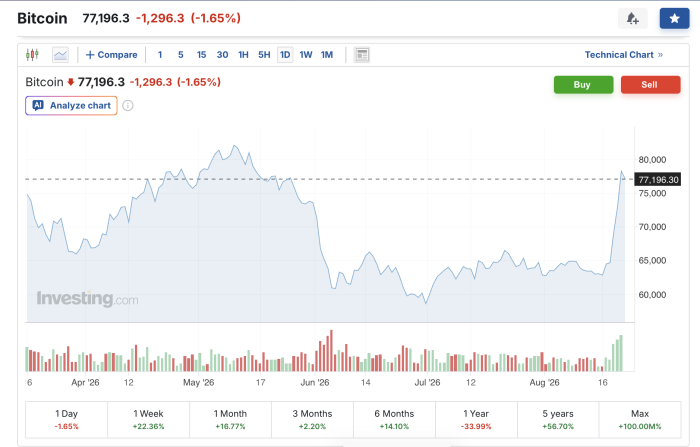Click the 80,000 price axis label

click(x=652, y=160)
